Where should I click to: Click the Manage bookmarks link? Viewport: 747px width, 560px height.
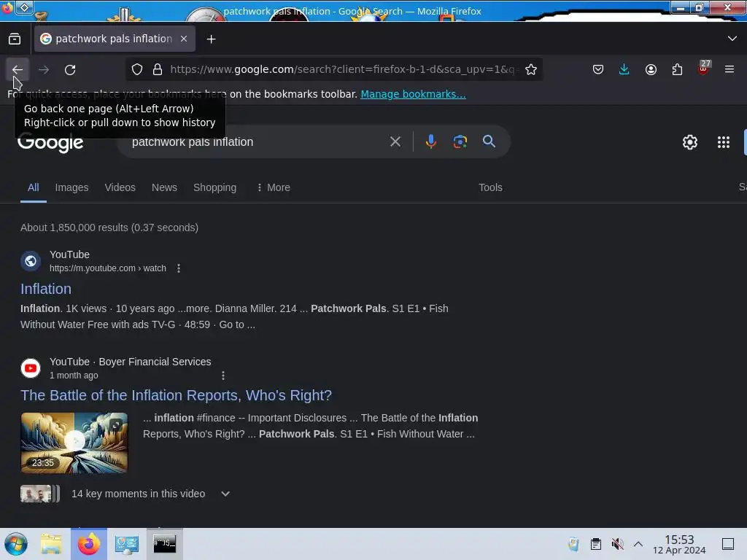click(413, 94)
